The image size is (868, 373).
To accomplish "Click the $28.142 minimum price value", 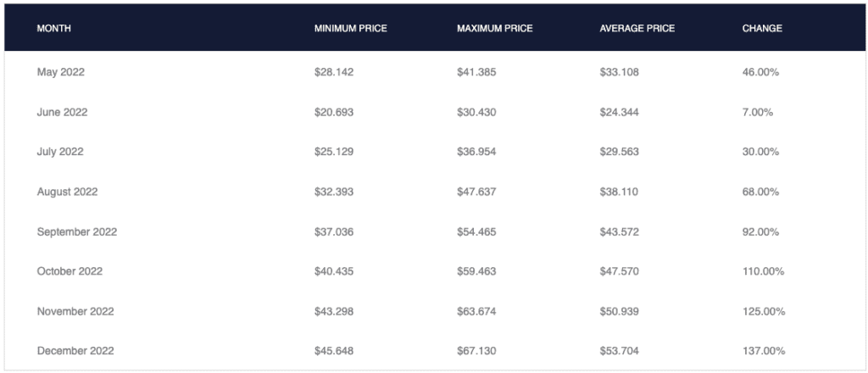I will pos(334,73).
